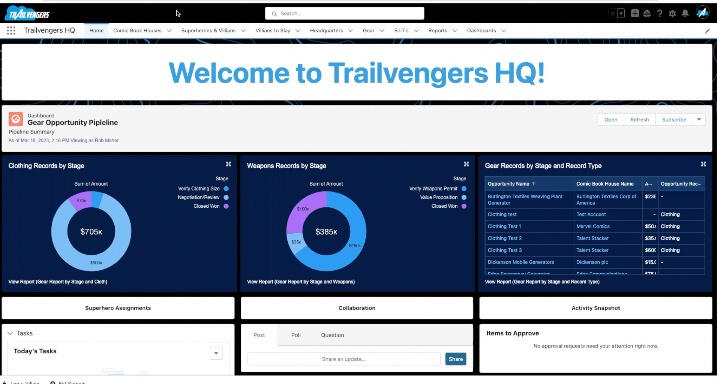Click the favorites star icon
Screen dimensions: 717x384
tap(613, 13)
